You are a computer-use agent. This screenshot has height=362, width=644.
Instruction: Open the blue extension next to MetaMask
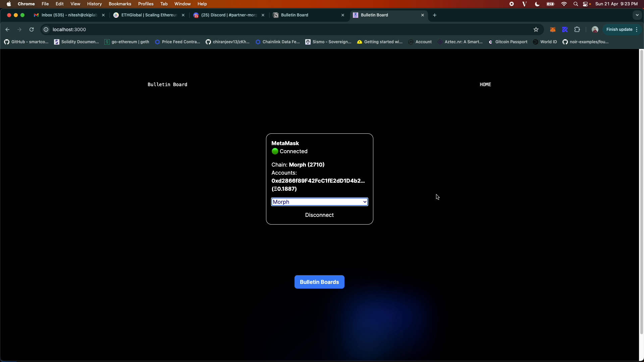click(565, 29)
